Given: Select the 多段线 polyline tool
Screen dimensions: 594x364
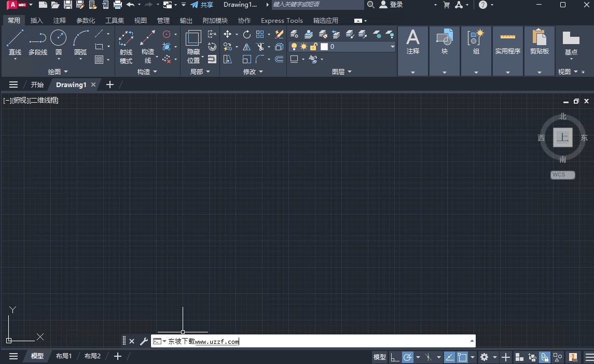Looking at the screenshot, I should coord(38,43).
